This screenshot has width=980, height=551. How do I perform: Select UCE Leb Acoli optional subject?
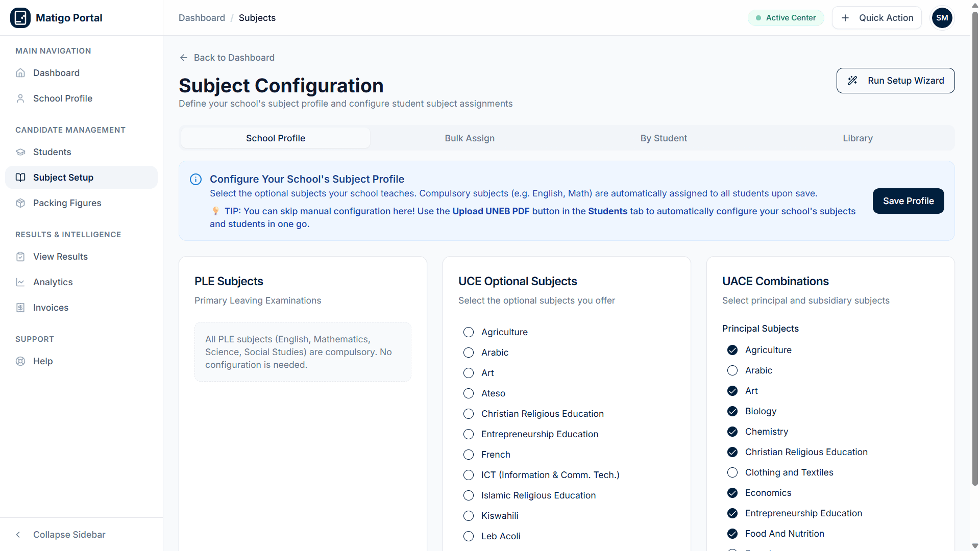469,536
